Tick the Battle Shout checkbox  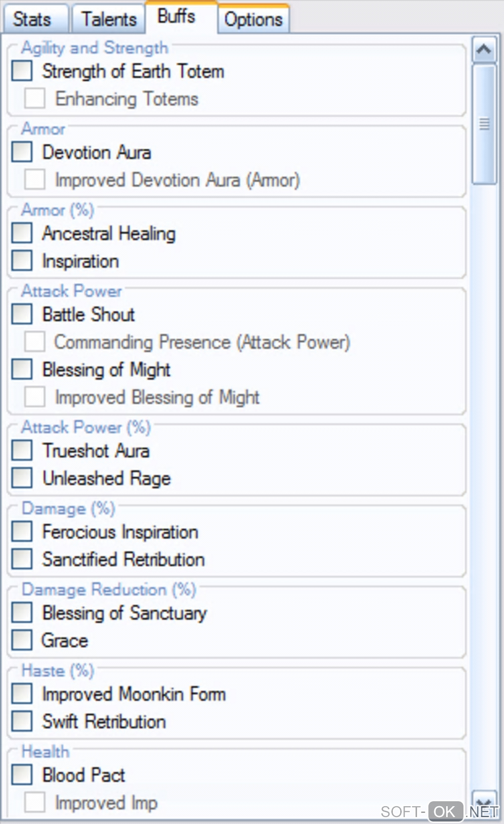[22, 314]
